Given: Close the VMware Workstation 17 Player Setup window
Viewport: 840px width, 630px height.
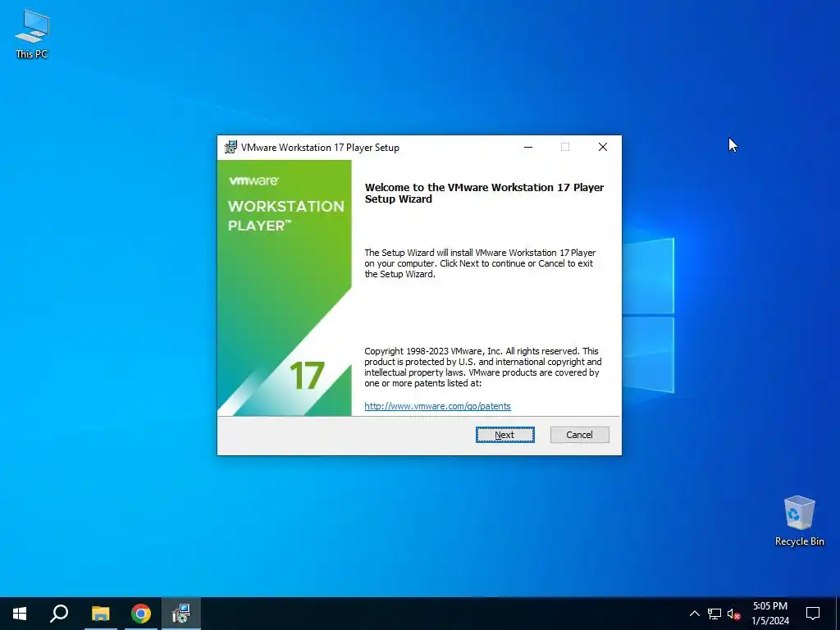Looking at the screenshot, I should point(603,147).
